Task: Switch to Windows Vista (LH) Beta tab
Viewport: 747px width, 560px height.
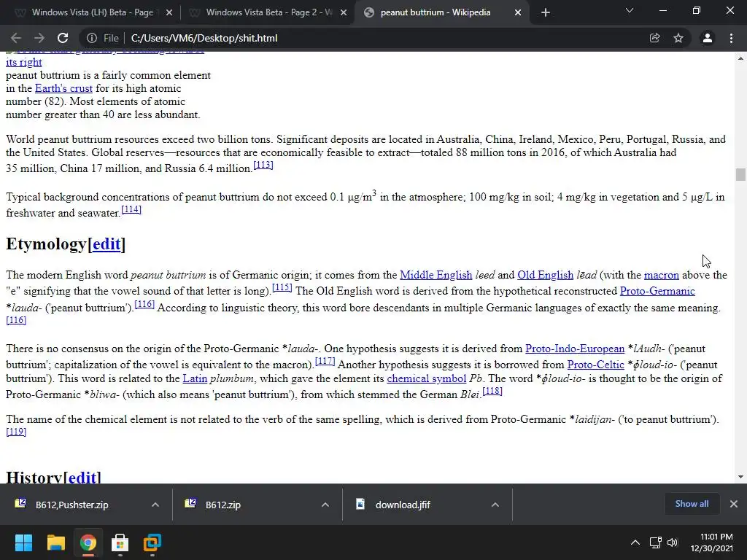Action: click(92, 12)
